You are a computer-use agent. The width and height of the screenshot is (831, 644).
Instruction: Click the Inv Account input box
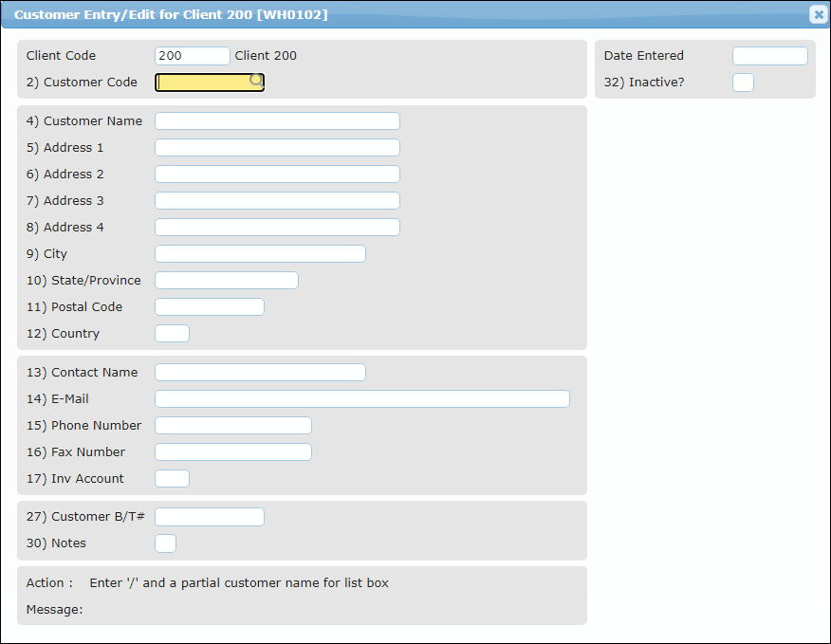tap(172, 479)
